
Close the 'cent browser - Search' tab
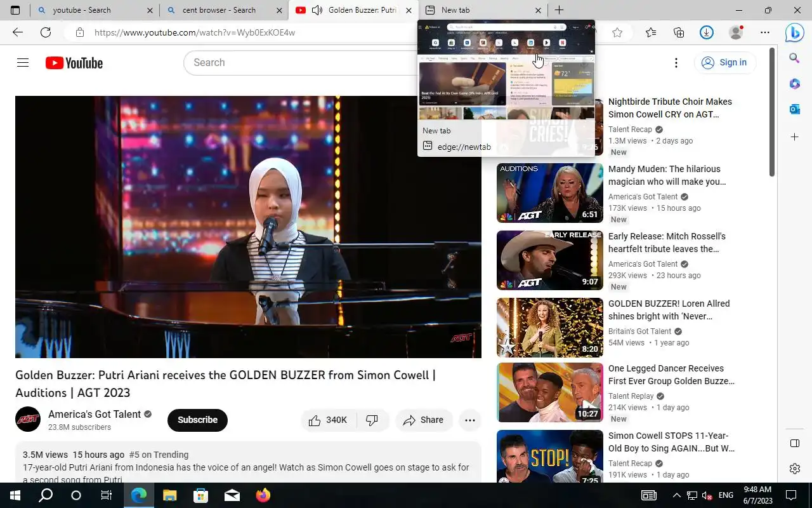[x=279, y=10]
